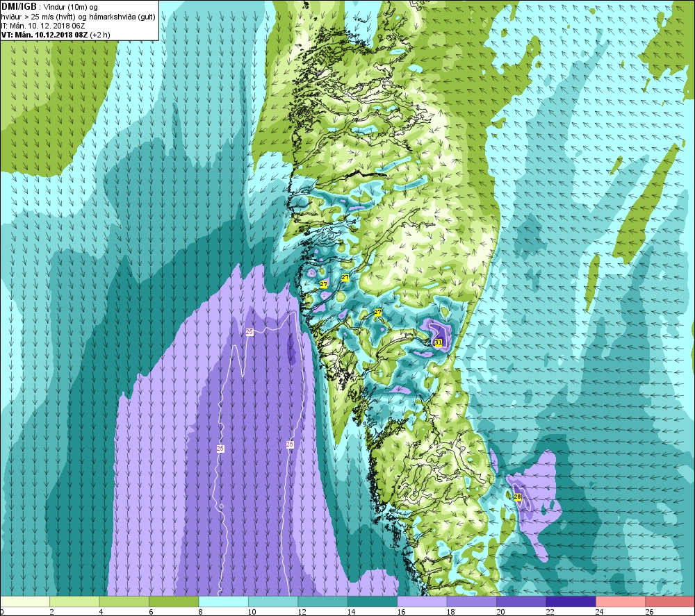Click the legend scale number 16

[401, 612]
